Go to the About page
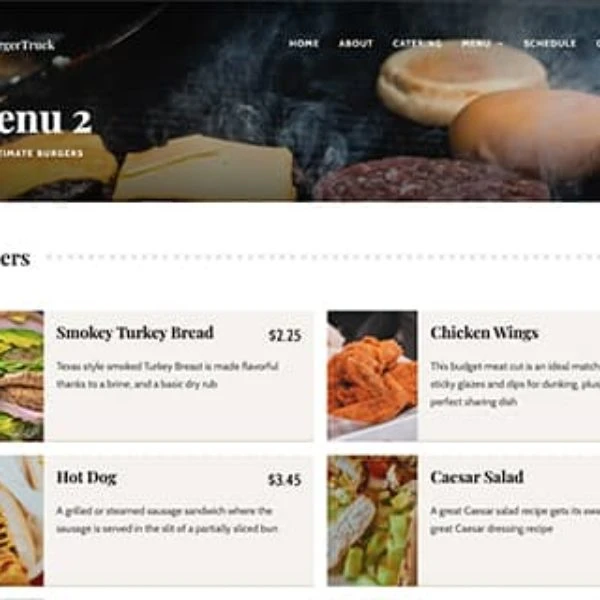The image size is (600, 600). coord(355,43)
